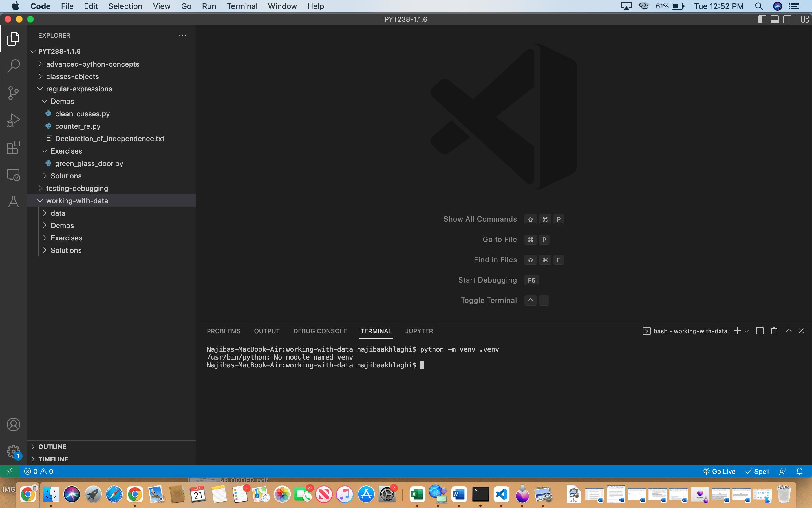Image resolution: width=812 pixels, height=508 pixels.
Task: Toggle bottom panel visibility
Action: coord(775,19)
